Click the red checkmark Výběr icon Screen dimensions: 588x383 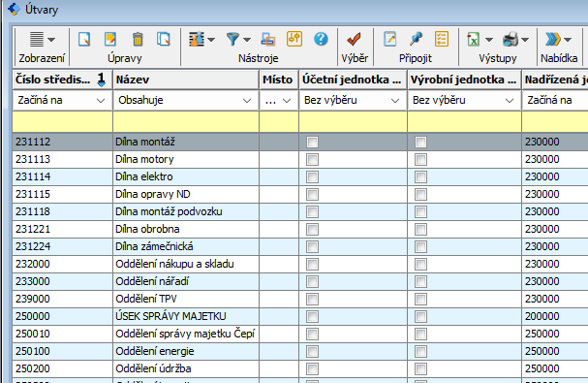pyautogui.click(x=354, y=39)
